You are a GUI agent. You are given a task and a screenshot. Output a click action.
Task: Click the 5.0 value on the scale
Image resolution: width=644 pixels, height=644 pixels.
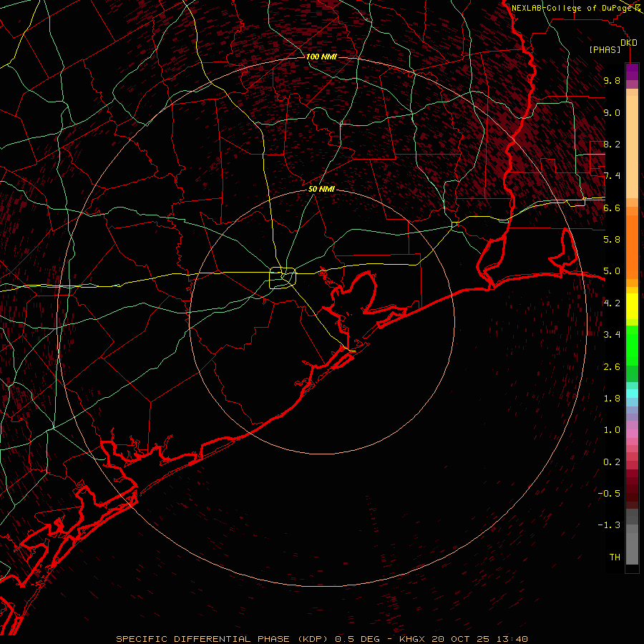(612, 271)
